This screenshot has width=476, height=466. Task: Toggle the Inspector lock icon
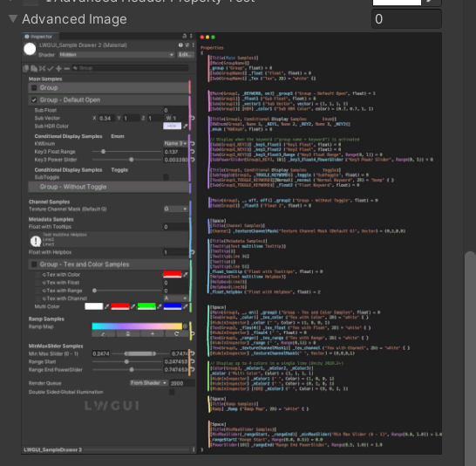(184, 36)
